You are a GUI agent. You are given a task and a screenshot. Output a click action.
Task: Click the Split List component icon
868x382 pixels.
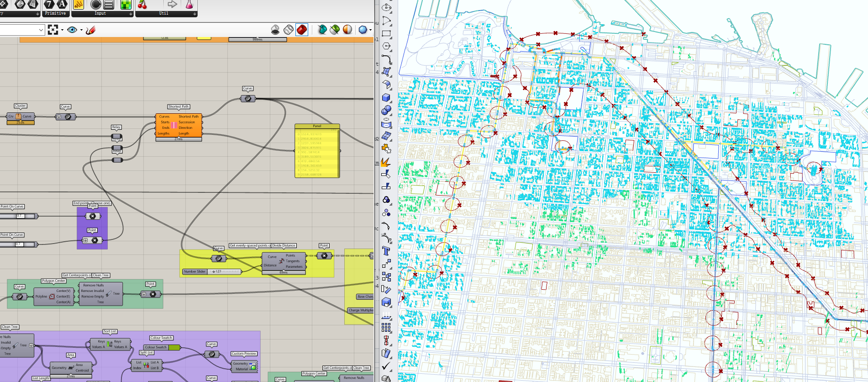point(146,365)
